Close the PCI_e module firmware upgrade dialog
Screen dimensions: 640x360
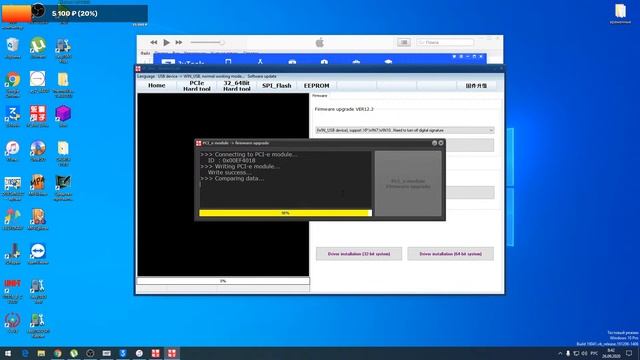pos(441,143)
